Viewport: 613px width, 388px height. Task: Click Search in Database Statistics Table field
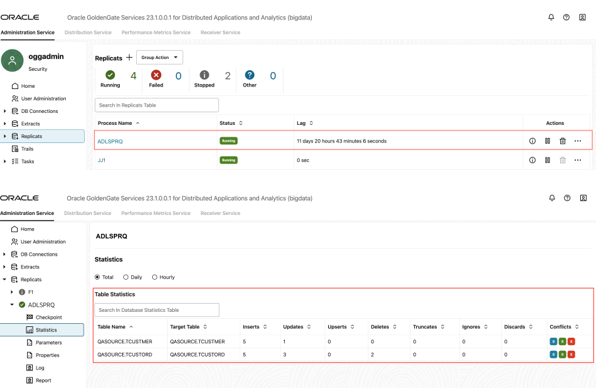click(157, 310)
